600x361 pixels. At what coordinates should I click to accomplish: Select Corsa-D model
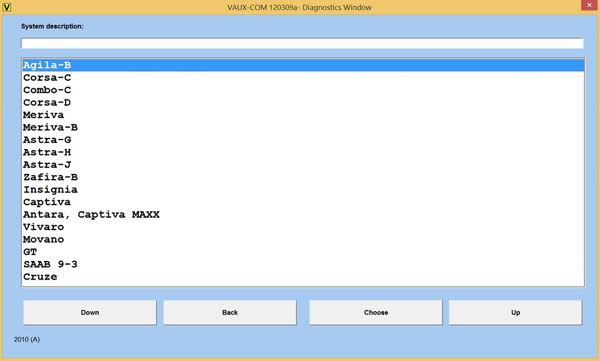(303, 103)
